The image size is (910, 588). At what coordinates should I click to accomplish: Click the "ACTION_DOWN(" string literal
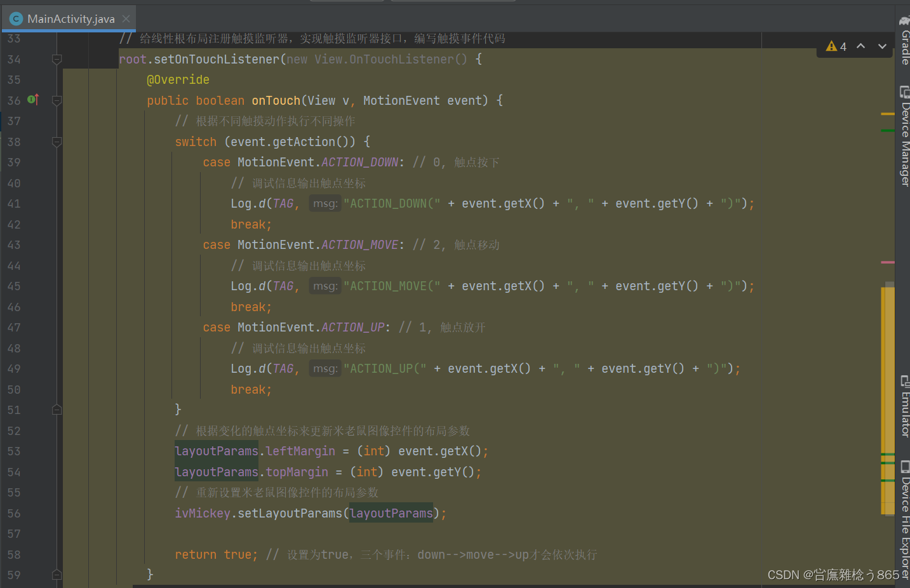[392, 204]
